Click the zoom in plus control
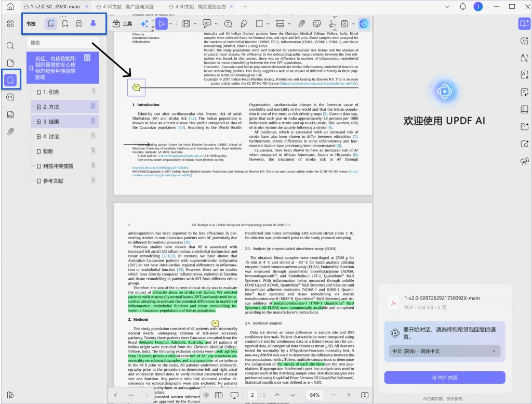The width and height of the screenshot is (532, 404). coord(349,395)
